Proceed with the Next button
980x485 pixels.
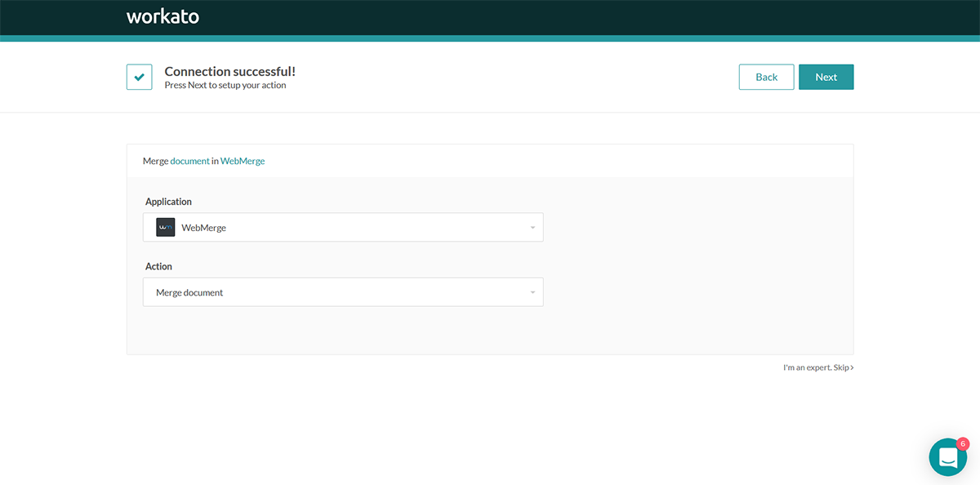pos(826,77)
